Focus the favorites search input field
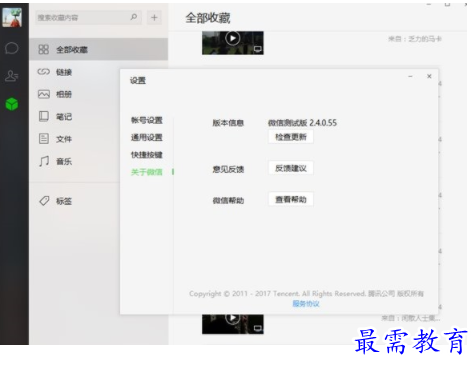Screen dimensions: 476x373 coord(88,17)
